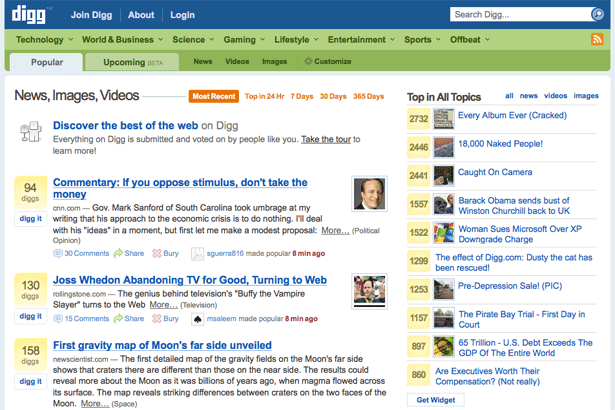Click the Login link
Screen dimensions: 615x410
[x=182, y=15]
